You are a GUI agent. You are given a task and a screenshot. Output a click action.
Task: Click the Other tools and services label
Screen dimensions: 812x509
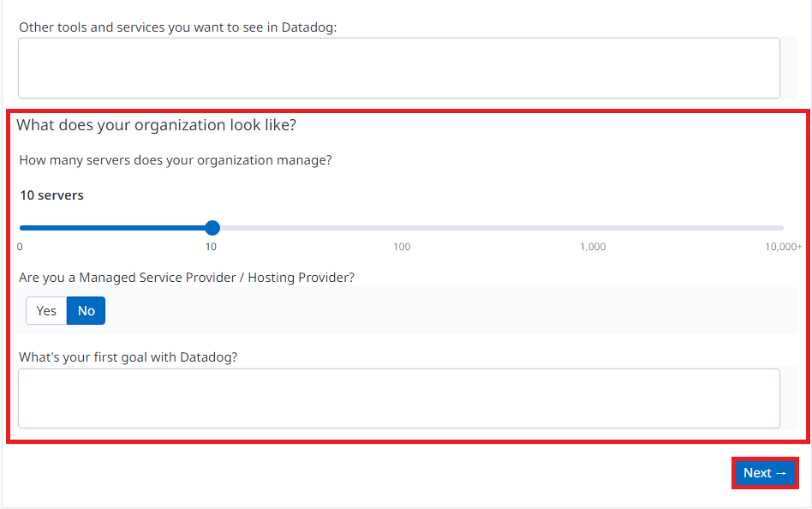point(178,27)
